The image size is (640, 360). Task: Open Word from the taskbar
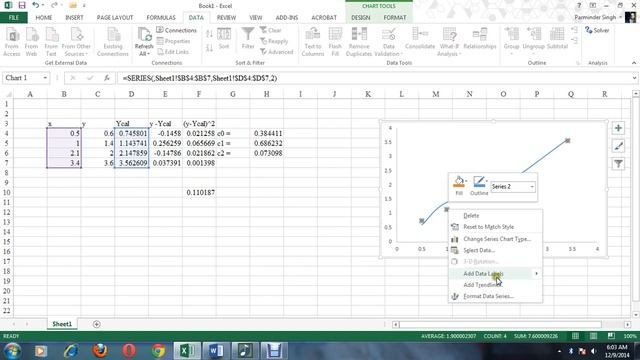[x=216, y=351]
